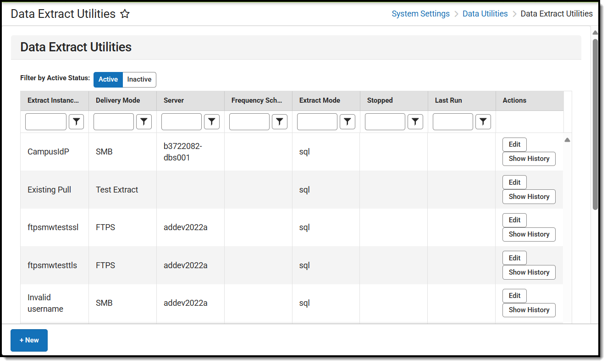Open the Extract Mode filter funnel
The image size is (607, 364).
click(x=347, y=121)
